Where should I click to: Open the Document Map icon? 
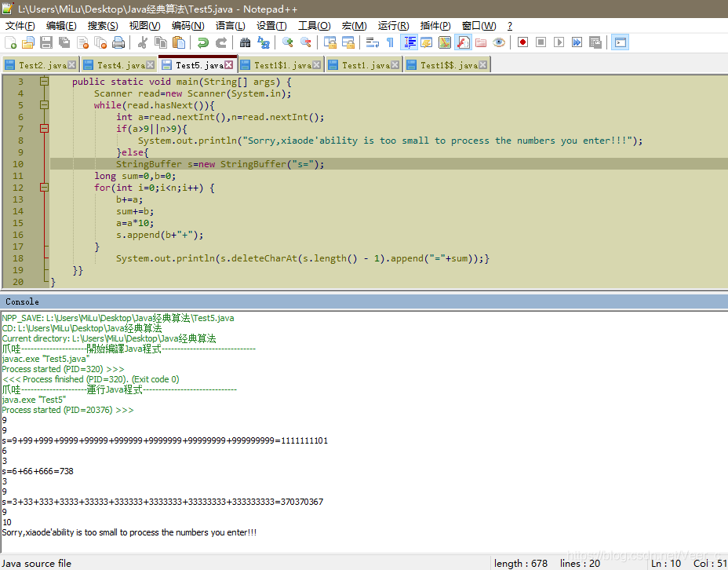[x=445, y=42]
